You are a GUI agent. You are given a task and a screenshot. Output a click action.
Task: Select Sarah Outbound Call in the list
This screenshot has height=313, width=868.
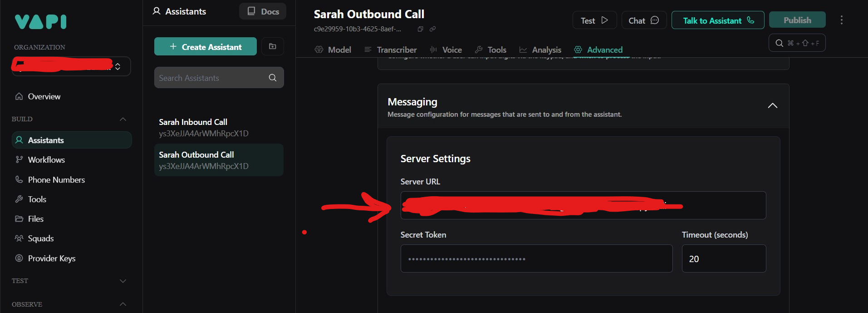219,160
